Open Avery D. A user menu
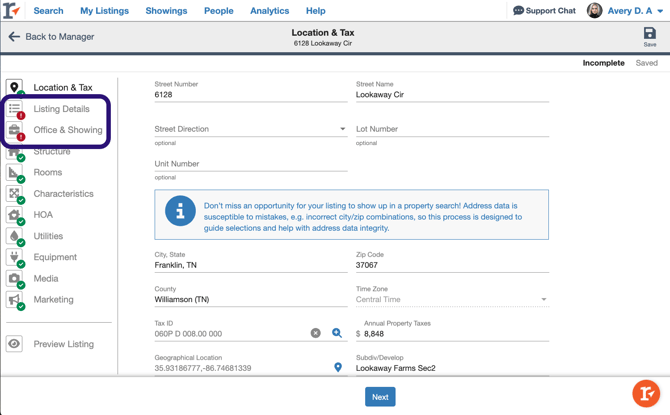The width and height of the screenshot is (670, 415). (x=625, y=11)
